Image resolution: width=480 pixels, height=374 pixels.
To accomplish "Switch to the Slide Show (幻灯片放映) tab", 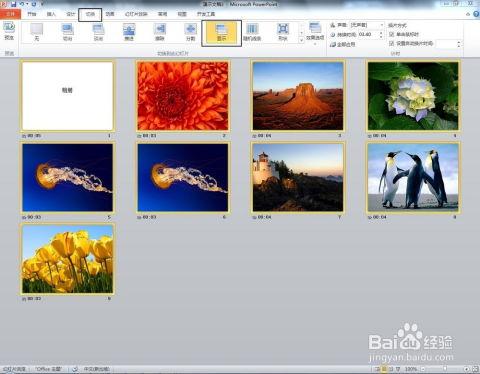I will tap(136, 14).
